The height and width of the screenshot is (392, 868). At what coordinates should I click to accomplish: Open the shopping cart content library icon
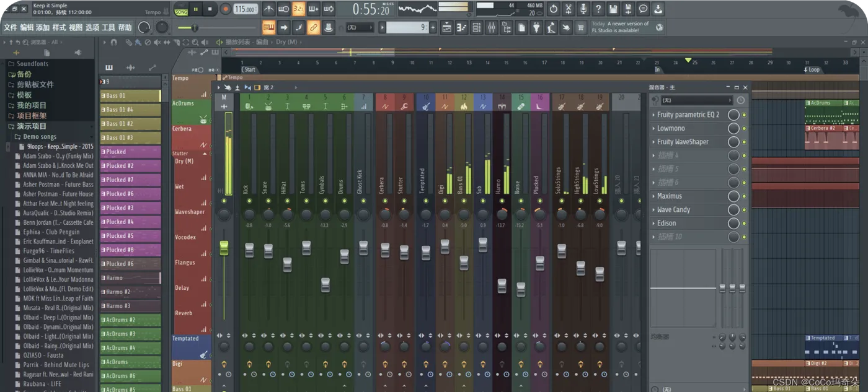(581, 28)
